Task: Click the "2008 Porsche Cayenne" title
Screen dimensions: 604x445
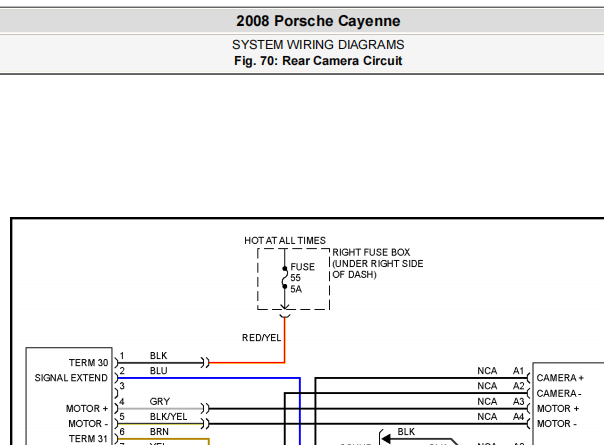Action: click(318, 21)
